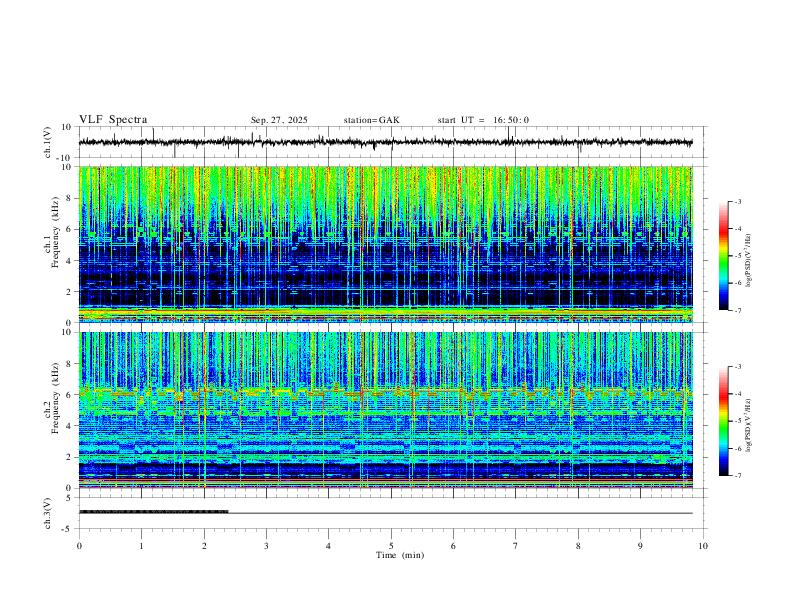Click the ch.1 spectrogram panel
Image resolution: width=792 pixels, height=612 pixels.
[x=385, y=244]
